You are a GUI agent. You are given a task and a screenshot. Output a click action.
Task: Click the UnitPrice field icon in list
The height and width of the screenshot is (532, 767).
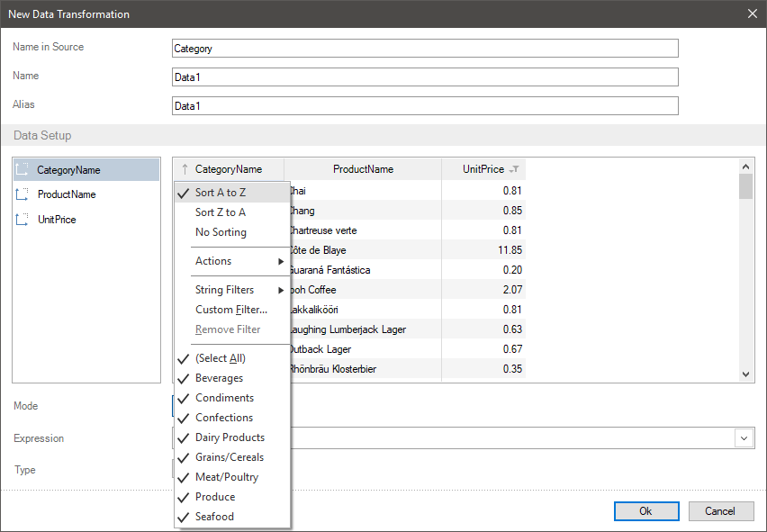pyautogui.click(x=23, y=220)
